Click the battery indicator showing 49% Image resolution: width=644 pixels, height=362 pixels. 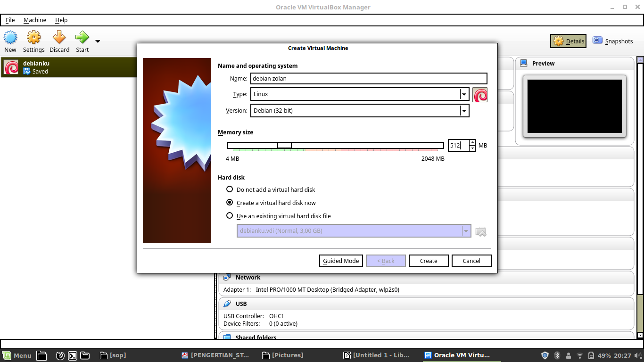pyautogui.click(x=600, y=355)
